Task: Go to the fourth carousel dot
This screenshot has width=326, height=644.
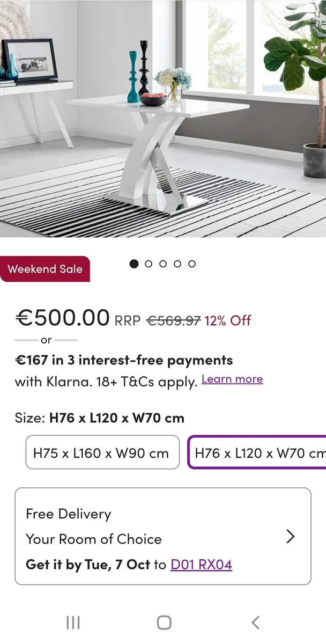Action: pyautogui.click(x=177, y=264)
